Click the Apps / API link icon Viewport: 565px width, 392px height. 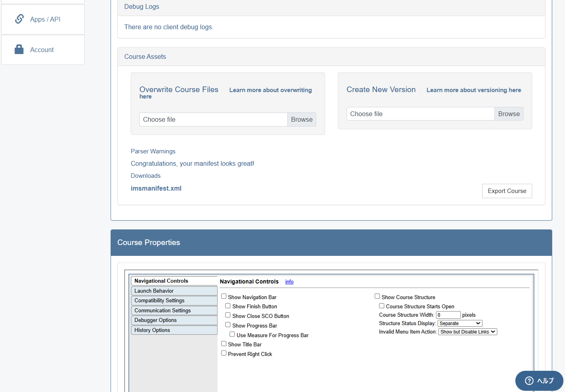[x=19, y=19]
